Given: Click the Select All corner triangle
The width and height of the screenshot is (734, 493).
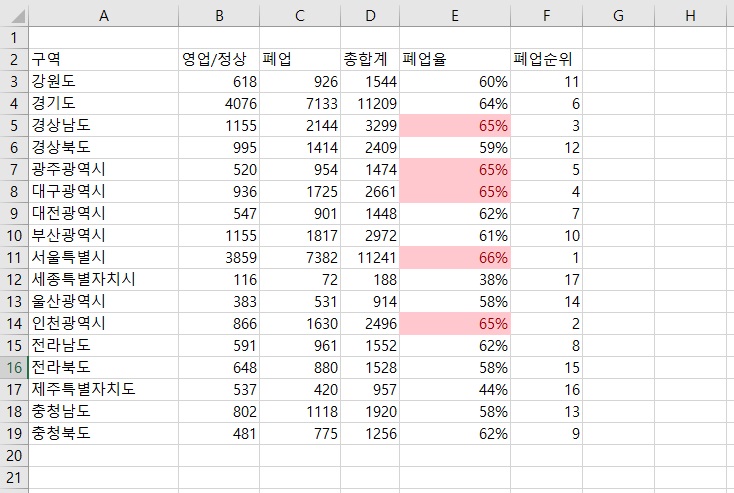Looking at the screenshot, I should tap(18, 16).
